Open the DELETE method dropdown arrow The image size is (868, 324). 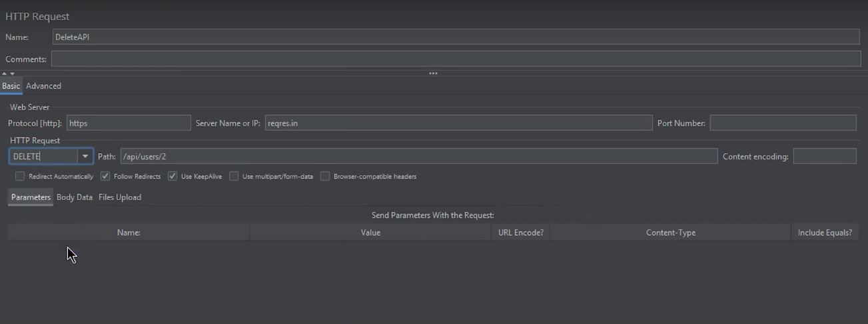coord(85,157)
